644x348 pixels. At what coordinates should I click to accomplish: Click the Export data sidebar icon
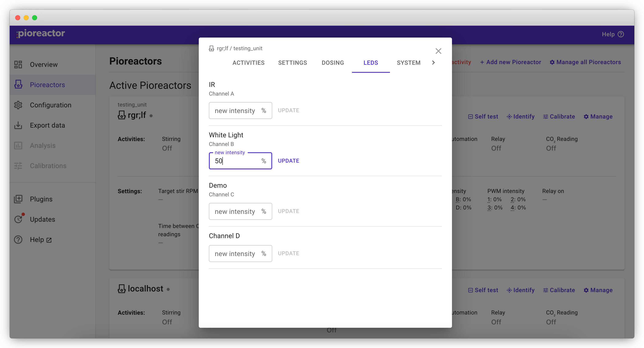[19, 125]
